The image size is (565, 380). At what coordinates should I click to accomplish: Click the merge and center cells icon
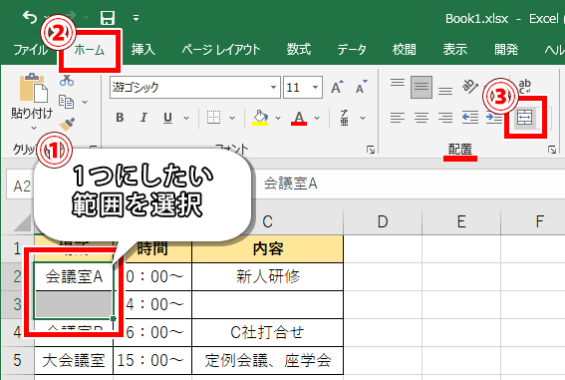pos(524,117)
